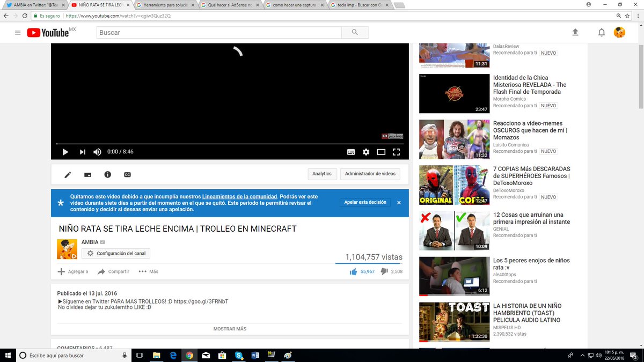The height and width of the screenshot is (362, 644).
Task: Open the notifications bell
Action: coord(602,33)
